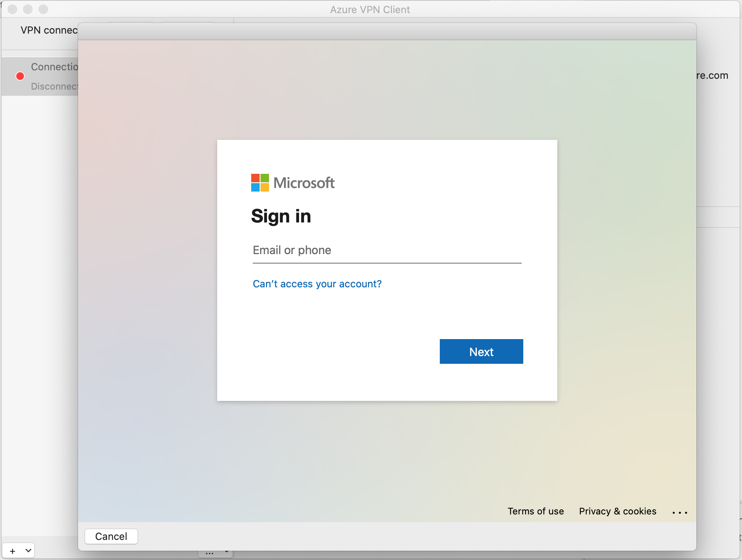
Task: Click the Next button to proceed
Action: (481, 351)
